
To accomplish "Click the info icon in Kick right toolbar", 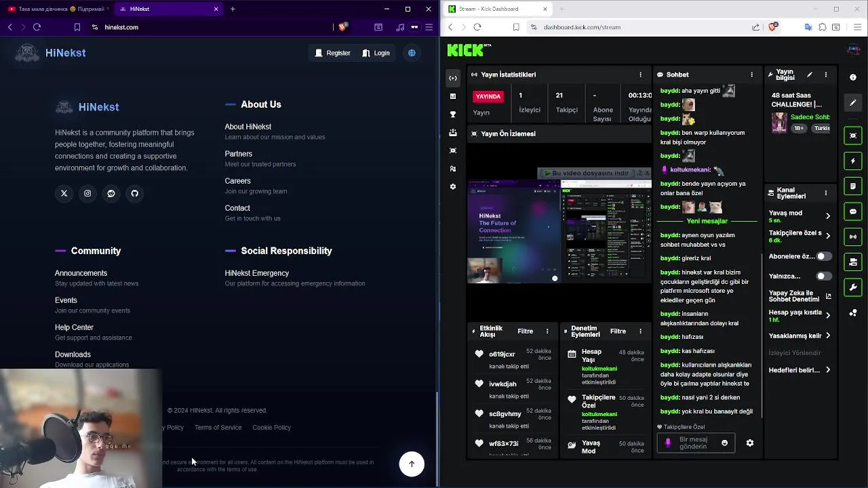I will click(x=853, y=77).
